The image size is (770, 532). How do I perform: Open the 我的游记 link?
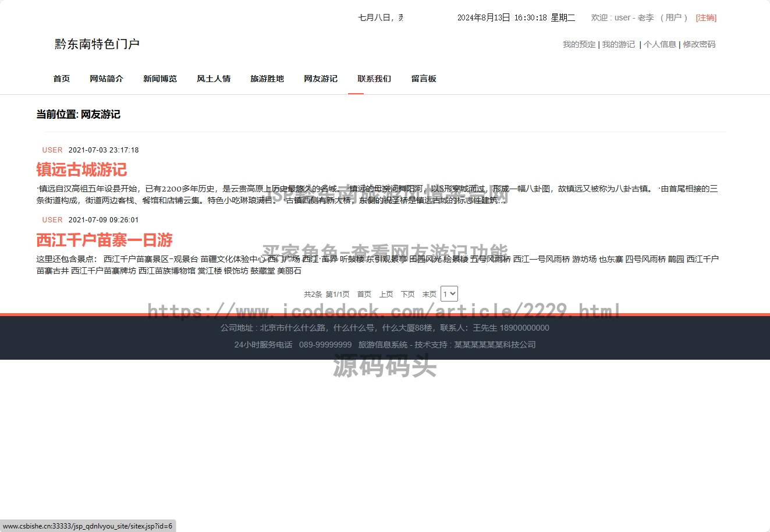tap(619, 44)
